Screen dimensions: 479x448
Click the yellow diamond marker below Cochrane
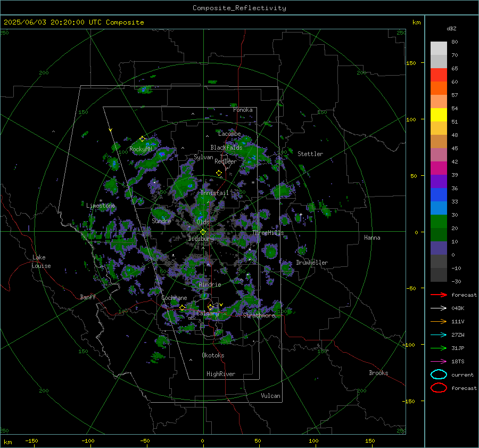(x=182, y=308)
